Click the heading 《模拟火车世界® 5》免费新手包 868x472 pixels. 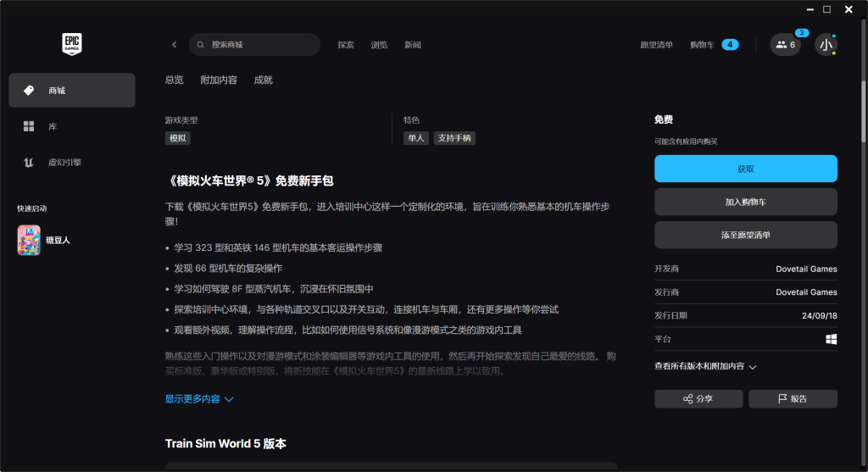click(x=249, y=181)
